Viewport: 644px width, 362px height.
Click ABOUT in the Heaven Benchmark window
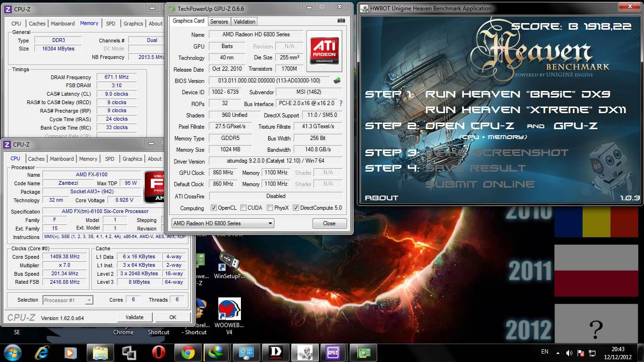tap(381, 198)
